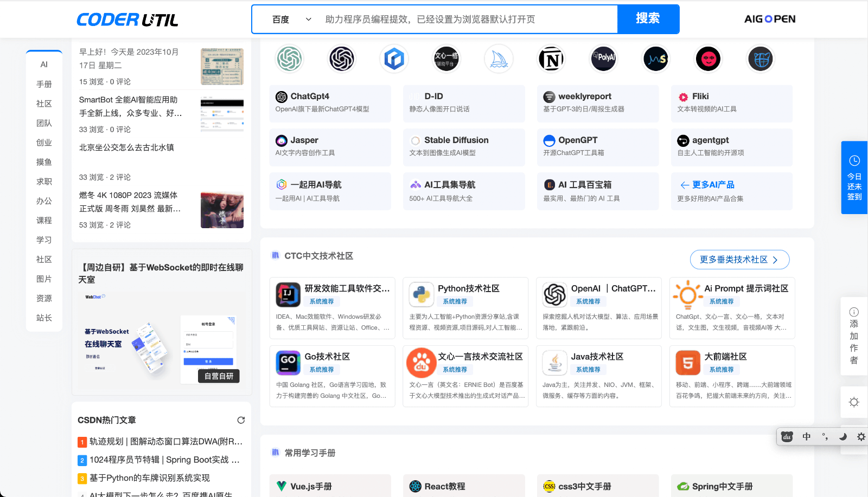
Task: Click the 文心一格 circular icon
Action: click(x=446, y=59)
